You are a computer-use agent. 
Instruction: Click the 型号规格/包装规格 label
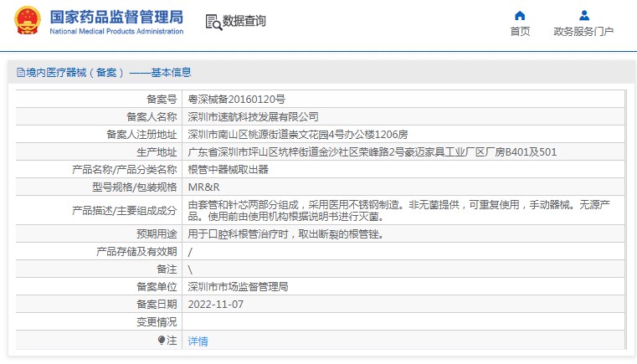click(x=134, y=187)
